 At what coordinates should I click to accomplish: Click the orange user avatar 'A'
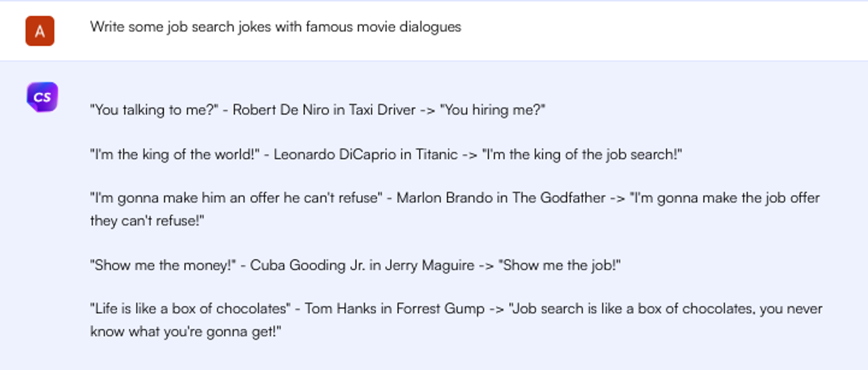[39, 31]
